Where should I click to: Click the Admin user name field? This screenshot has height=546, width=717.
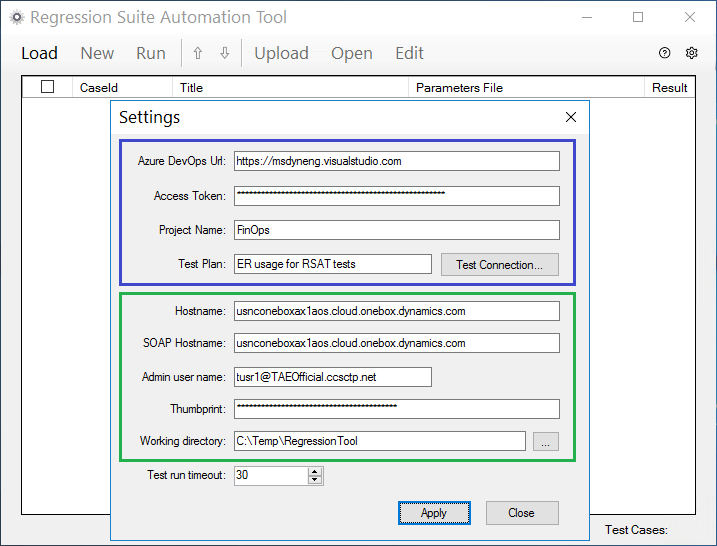[332, 377]
